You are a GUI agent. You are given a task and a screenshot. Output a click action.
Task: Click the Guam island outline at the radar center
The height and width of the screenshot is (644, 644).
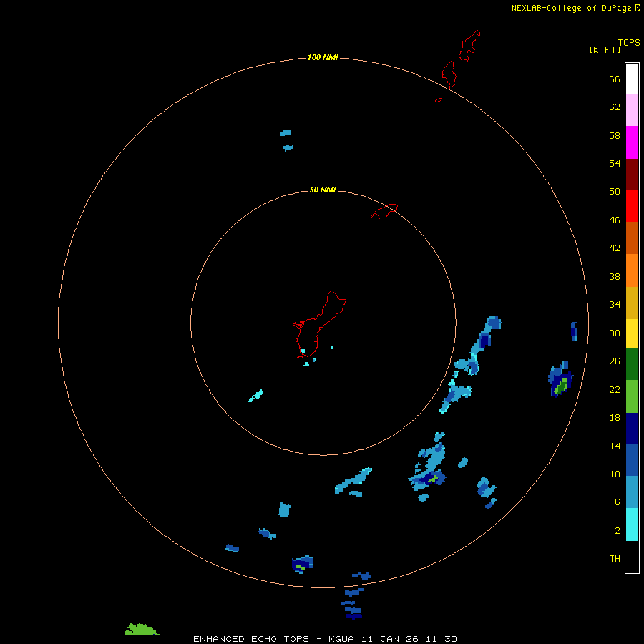320,324
